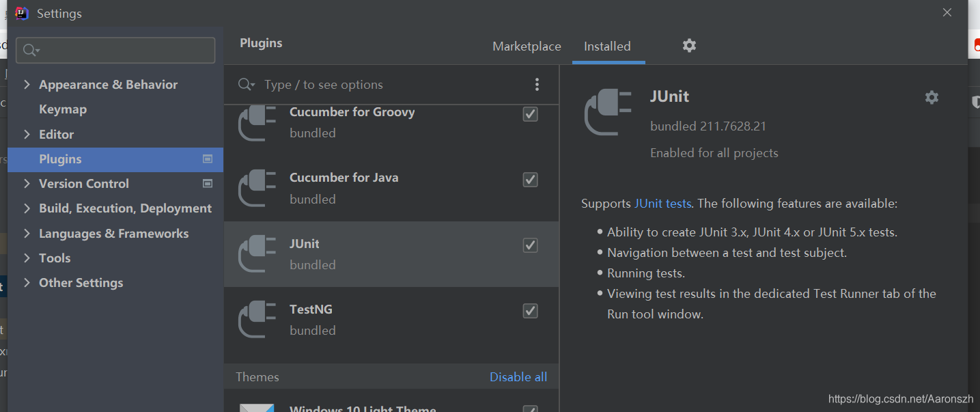The image size is (980, 412).
Task: Select the Installed tab
Action: 607,46
